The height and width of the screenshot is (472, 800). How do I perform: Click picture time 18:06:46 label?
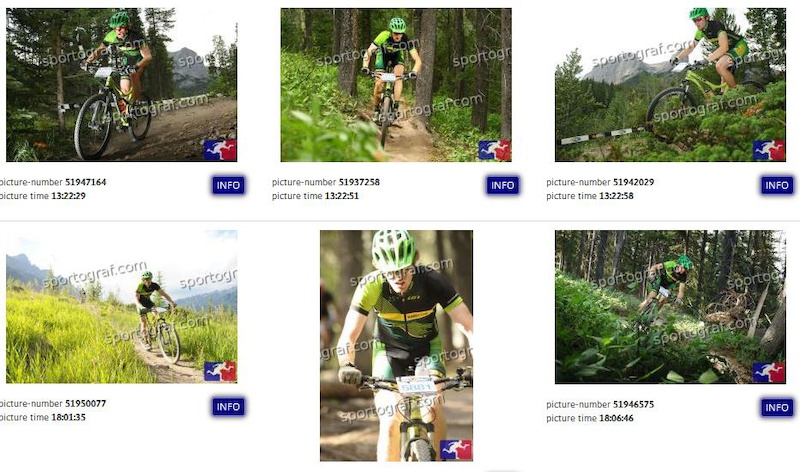point(590,418)
